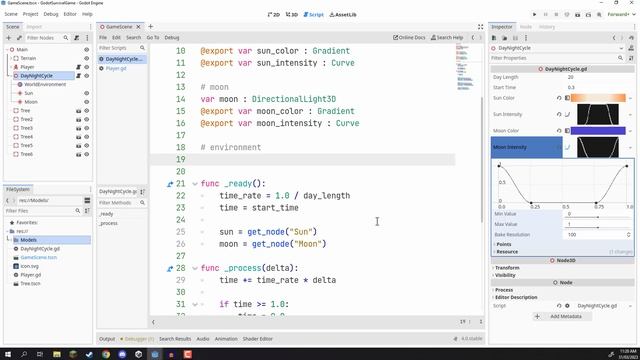Revert Sun Color property to default
Viewport: 640px width, 360px height.
point(559,98)
